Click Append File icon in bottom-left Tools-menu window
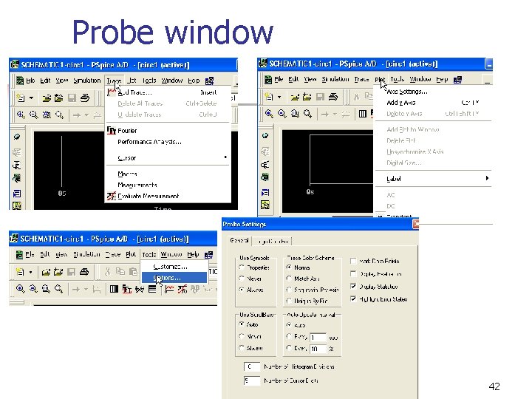This screenshot has height=399, width=532. click(58, 272)
